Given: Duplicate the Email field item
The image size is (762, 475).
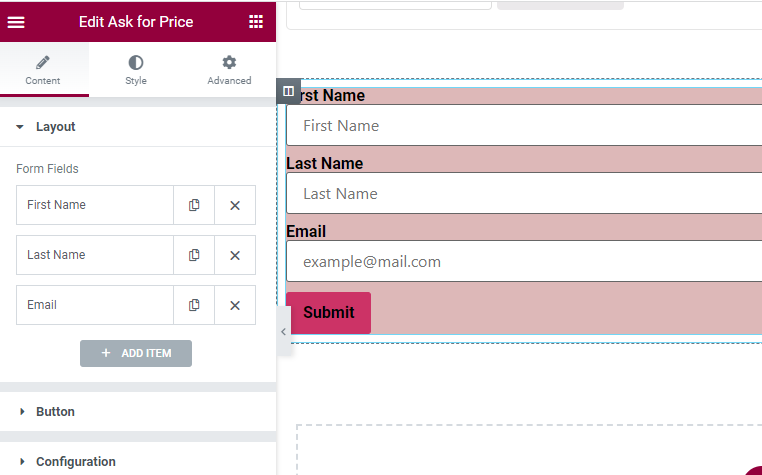Looking at the screenshot, I should (194, 305).
